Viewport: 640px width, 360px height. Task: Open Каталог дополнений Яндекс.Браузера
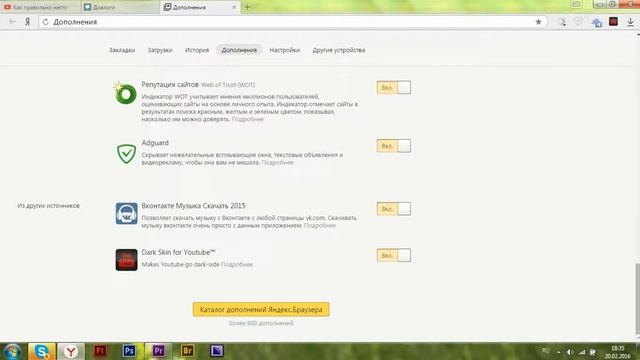(261, 309)
